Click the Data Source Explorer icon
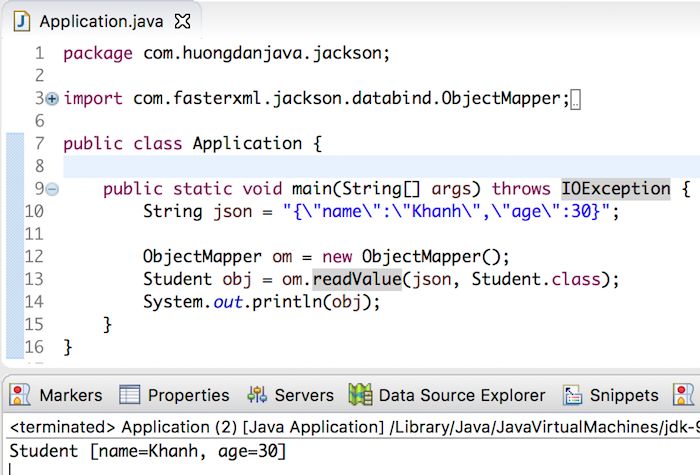The image size is (700, 475). click(360, 395)
